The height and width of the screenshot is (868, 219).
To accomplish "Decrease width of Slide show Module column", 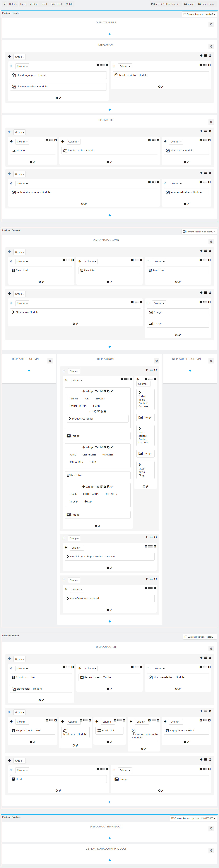I will (132, 302).
